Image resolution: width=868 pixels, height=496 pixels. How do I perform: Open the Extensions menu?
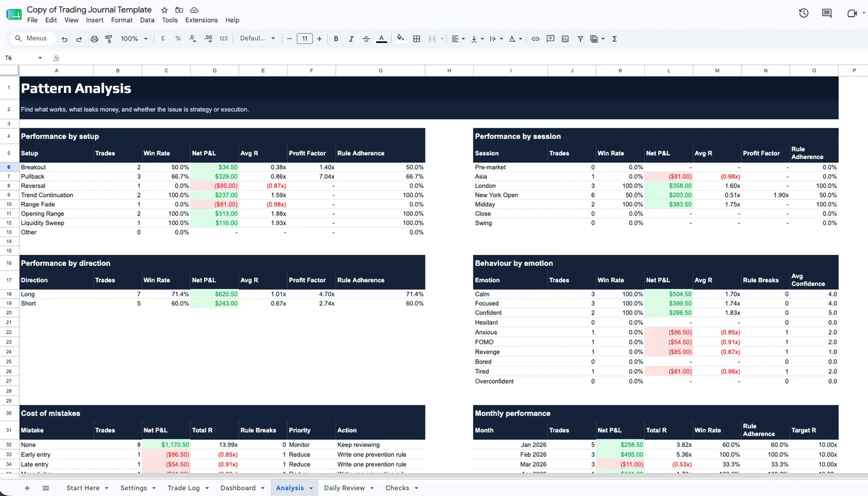(201, 20)
